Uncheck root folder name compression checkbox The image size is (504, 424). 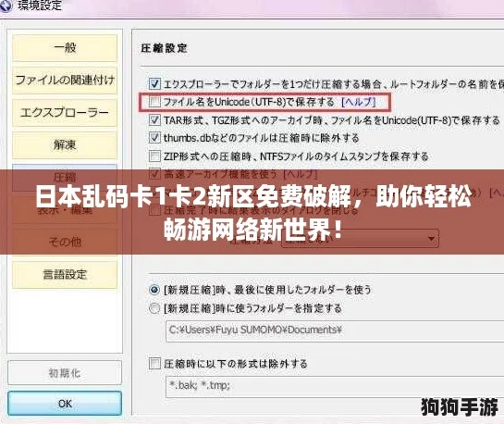coord(154,84)
